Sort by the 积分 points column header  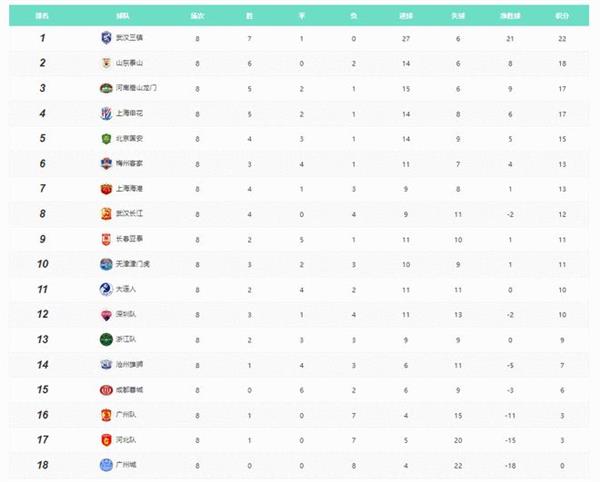click(x=562, y=16)
